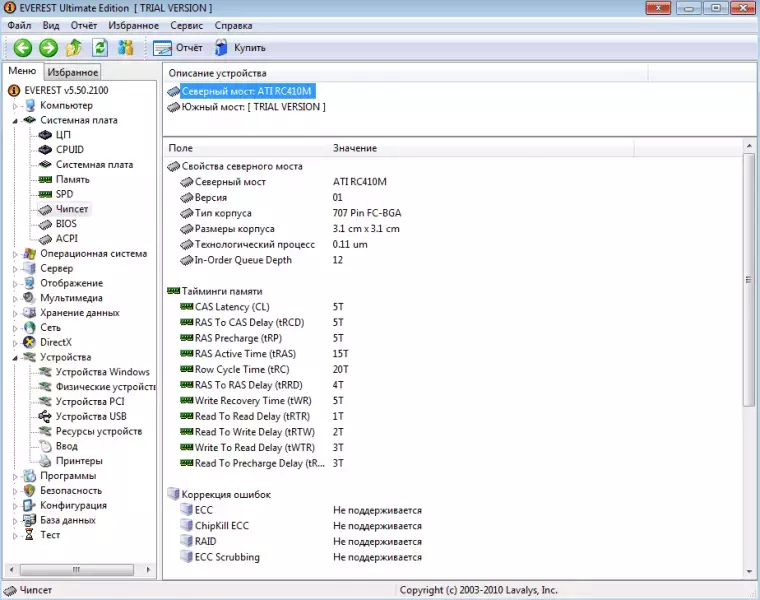Viewport: 760px width, 600px height.
Task: Click the Мультимедиа icon in the tree
Action: coord(30,298)
